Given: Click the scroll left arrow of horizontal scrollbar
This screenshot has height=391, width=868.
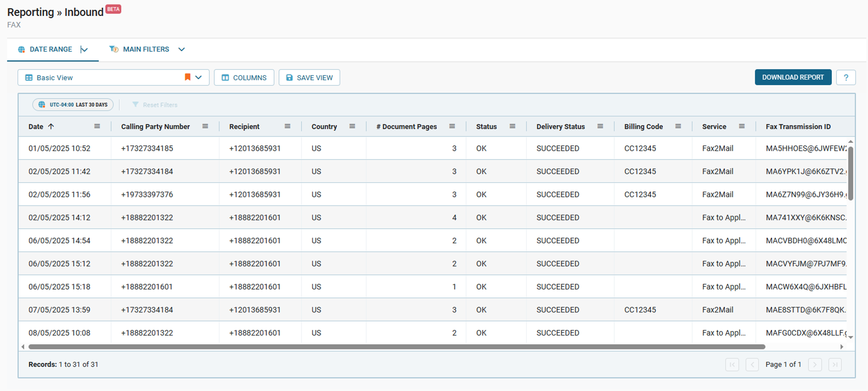Looking at the screenshot, I should pyautogui.click(x=23, y=347).
